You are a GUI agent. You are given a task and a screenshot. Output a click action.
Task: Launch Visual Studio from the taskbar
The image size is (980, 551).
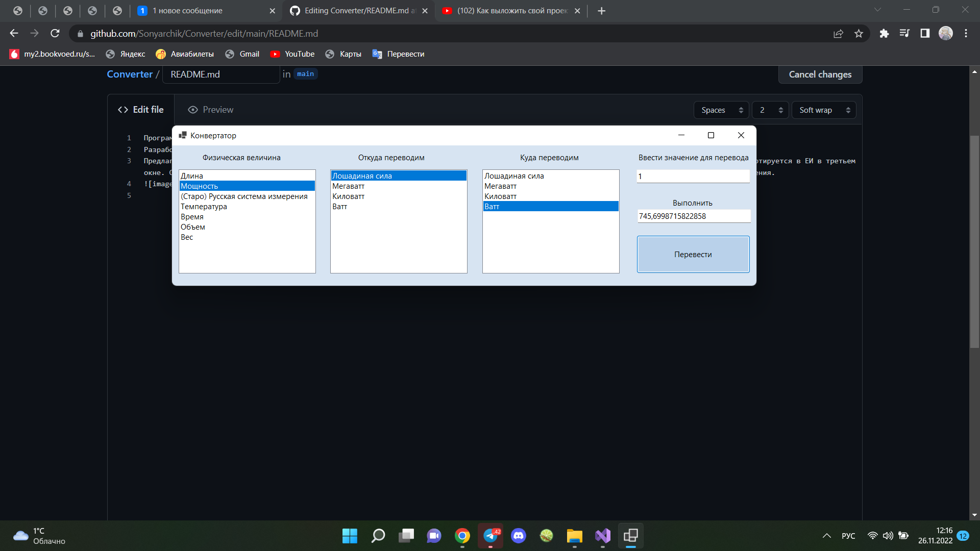602,536
